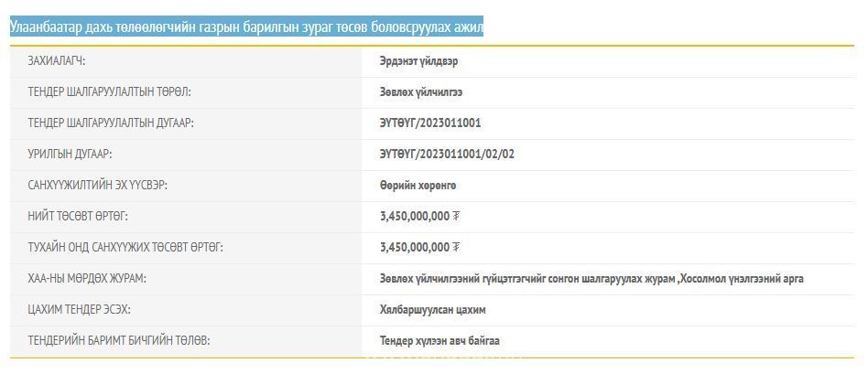The image size is (868, 374).
Task: Select the ТЕНДЕР ШАЛГАРУУЛАЛТЫН ДУГААР label
Action: coord(111,123)
